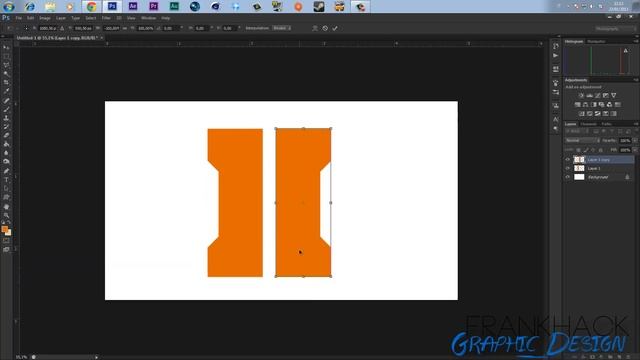Viewport: 640px width, 360px height.
Task: Open the Interpolation dropdown in options bar
Action: [x=282, y=28]
